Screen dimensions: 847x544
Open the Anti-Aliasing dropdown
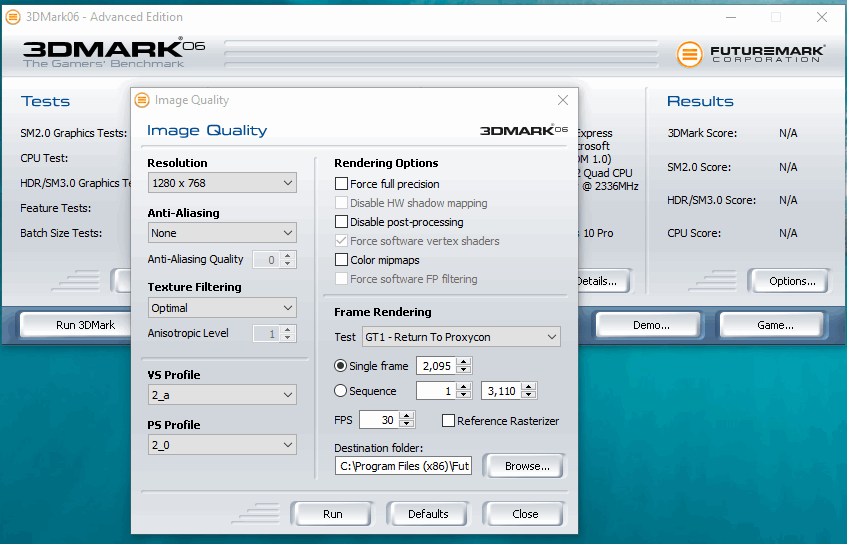tap(222, 233)
